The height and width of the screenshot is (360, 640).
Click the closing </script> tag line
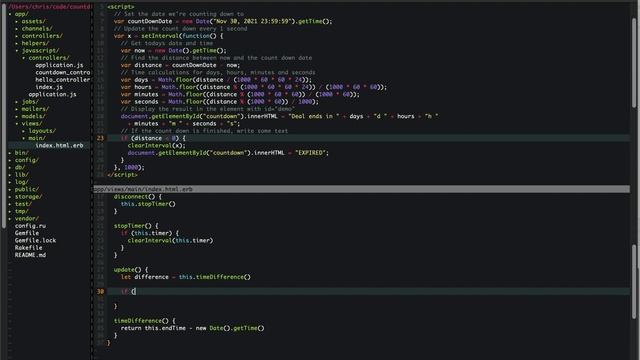click(122, 175)
